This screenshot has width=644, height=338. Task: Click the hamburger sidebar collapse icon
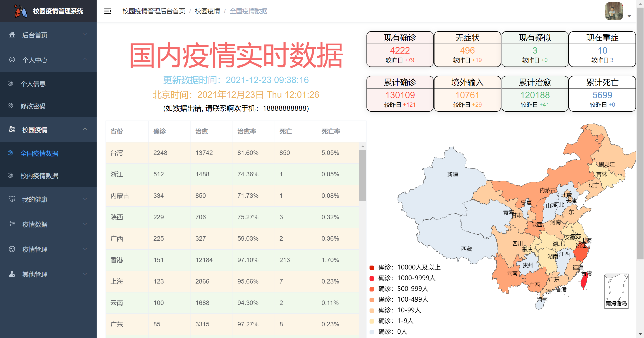click(108, 11)
